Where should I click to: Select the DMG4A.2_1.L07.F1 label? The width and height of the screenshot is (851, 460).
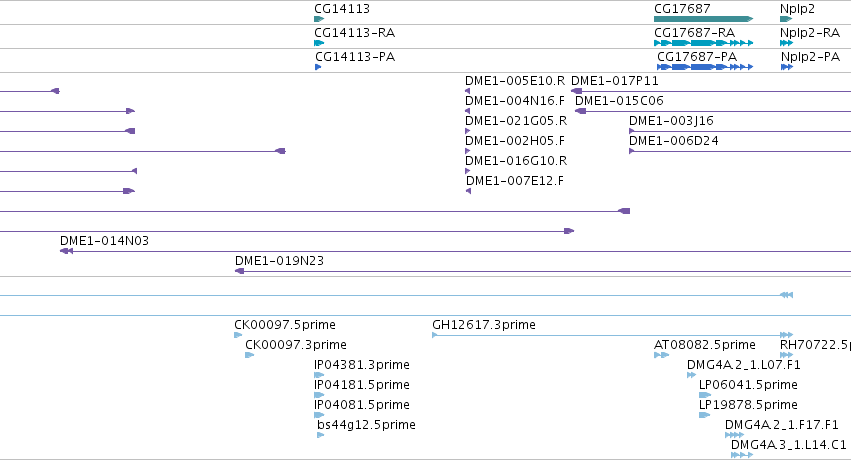tap(744, 365)
